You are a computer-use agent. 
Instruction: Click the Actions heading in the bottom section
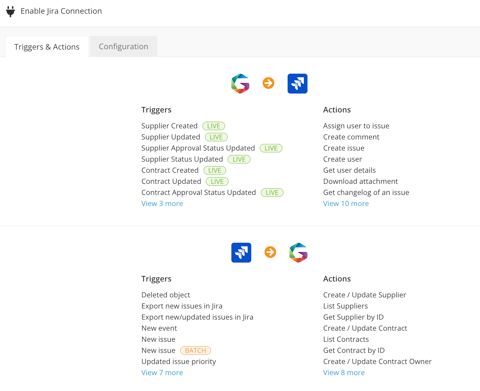click(x=337, y=279)
